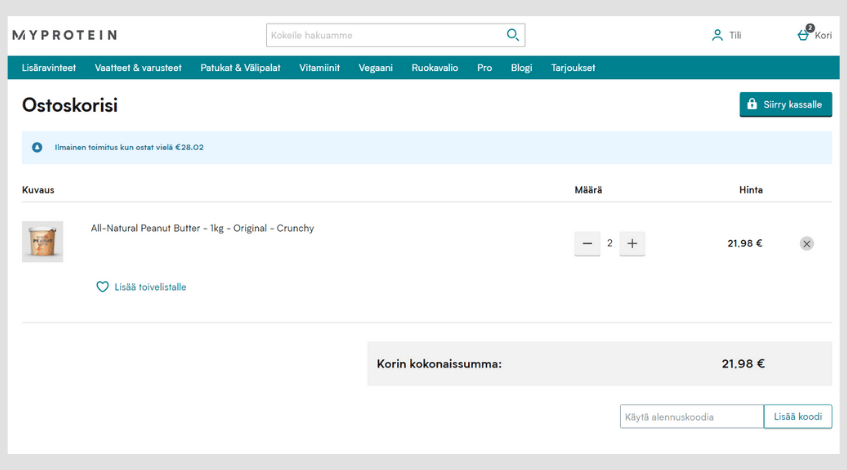Open the Tarjoukset menu
The image size is (847, 470).
click(x=573, y=68)
